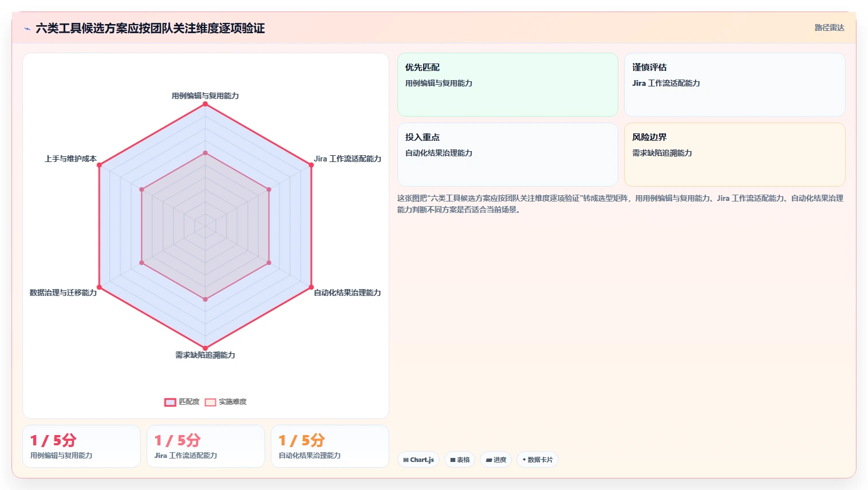Click inner 实施难度 point on 自动化结果治理能力 axis

point(269,263)
